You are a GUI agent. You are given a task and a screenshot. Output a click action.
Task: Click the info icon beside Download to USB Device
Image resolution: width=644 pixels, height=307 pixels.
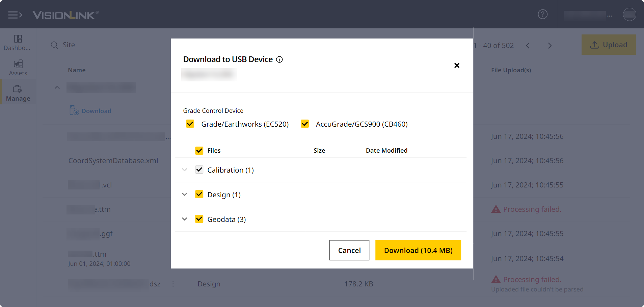279,59
